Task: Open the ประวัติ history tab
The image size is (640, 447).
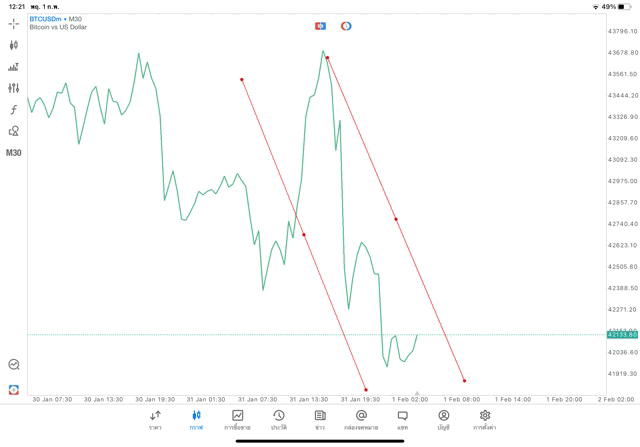Action: pyautogui.click(x=278, y=420)
